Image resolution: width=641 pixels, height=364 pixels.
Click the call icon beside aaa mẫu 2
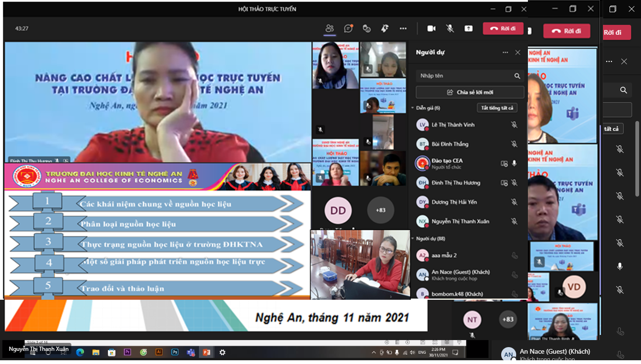pyautogui.click(x=514, y=256)
